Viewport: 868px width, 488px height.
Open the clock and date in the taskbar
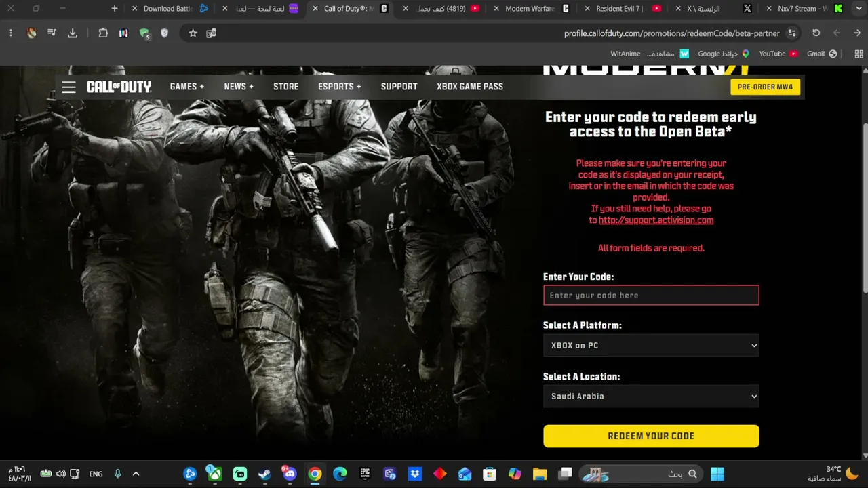19,474
